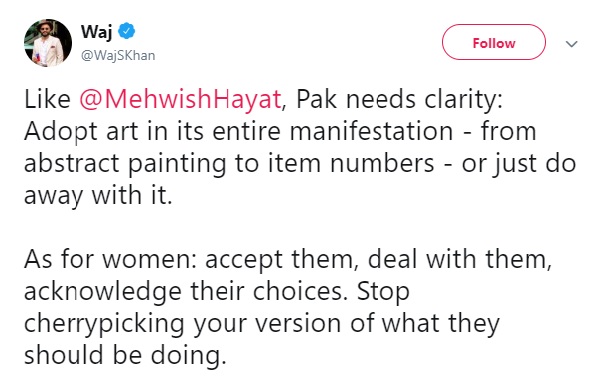This screenshot has width=609, height=382.
Task: Visit the @WajSKhan handle link
Action: pyautogui.click(x=118, y=56)
